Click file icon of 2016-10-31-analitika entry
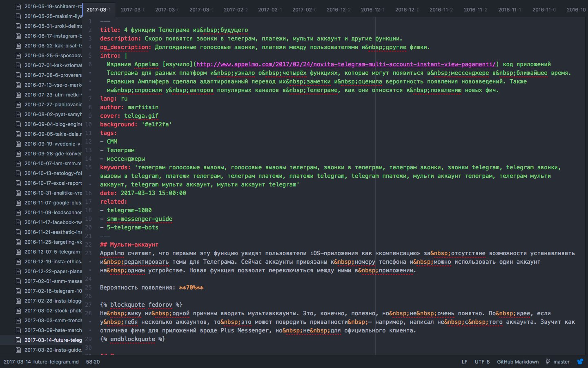 coord(18,193)
